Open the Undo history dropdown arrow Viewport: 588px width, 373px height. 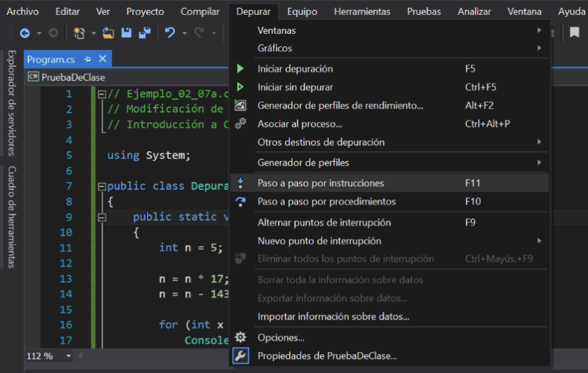[x=184, y=33]
